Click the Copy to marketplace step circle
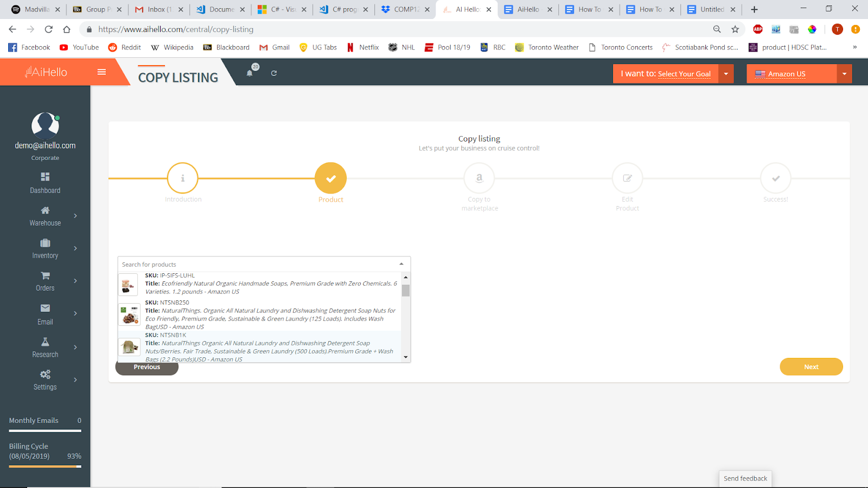The height and width of the screenshot is (488, 868). tap(479, 178)
